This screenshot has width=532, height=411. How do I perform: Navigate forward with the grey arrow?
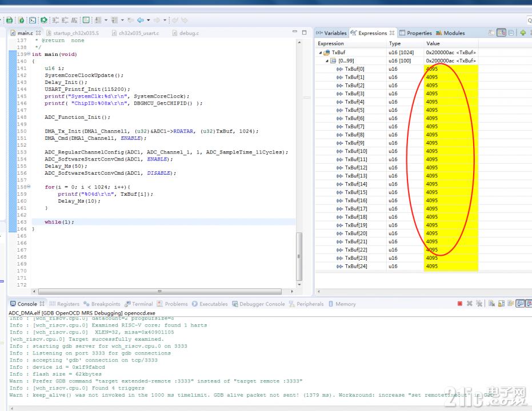(x=157, y=21)
